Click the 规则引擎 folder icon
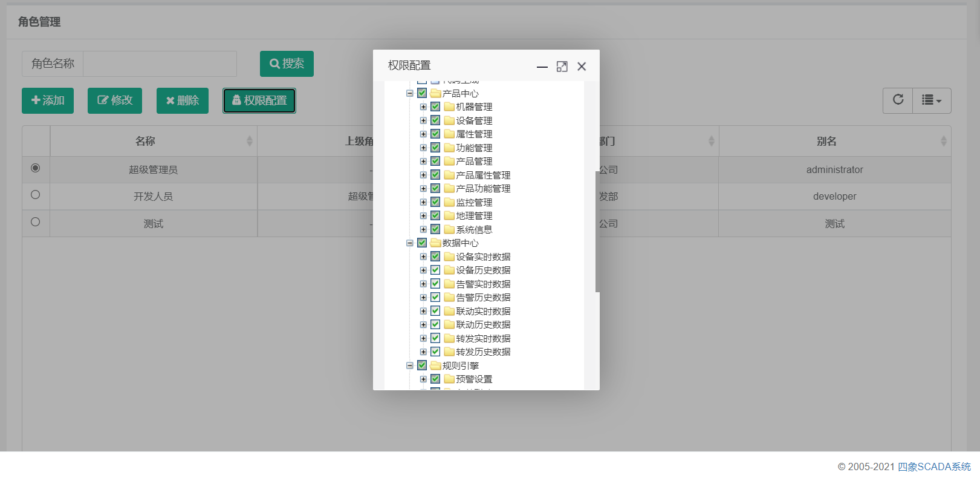Image resolution: width=980 pixels, height=478 pixels. 435,366
